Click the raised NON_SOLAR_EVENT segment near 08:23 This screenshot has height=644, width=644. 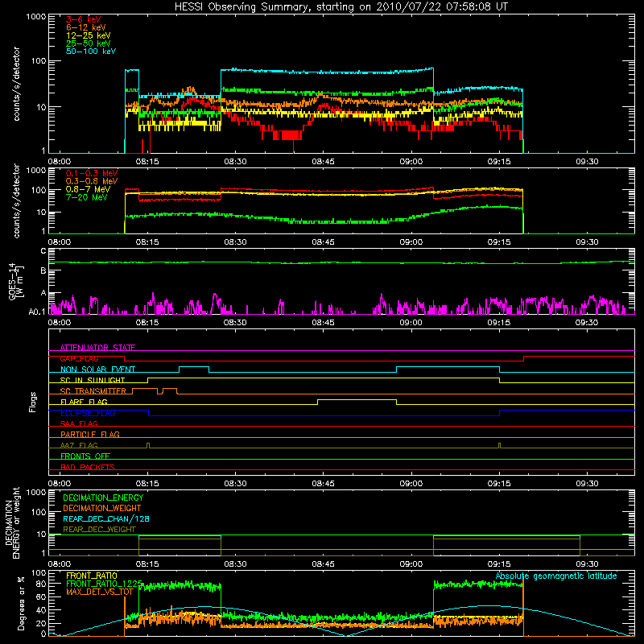pyautogui.click(x=194, y=367)
